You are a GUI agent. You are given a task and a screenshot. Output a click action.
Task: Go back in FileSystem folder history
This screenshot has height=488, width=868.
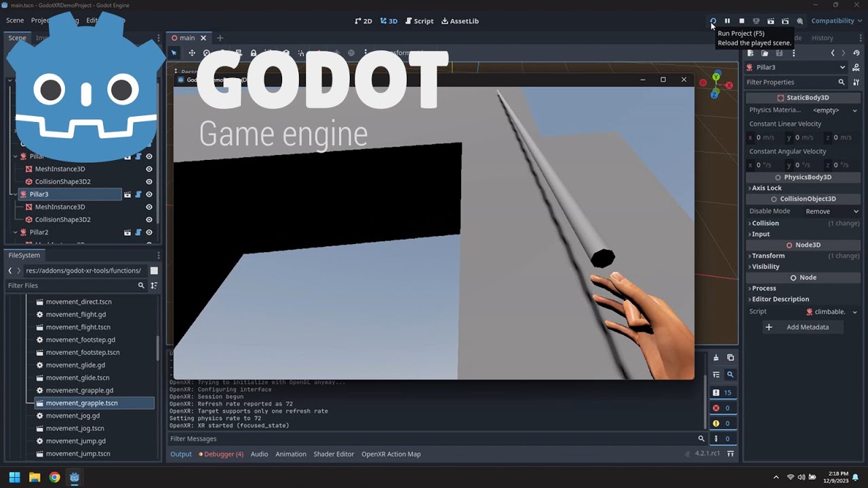click(x=10, y=271)
